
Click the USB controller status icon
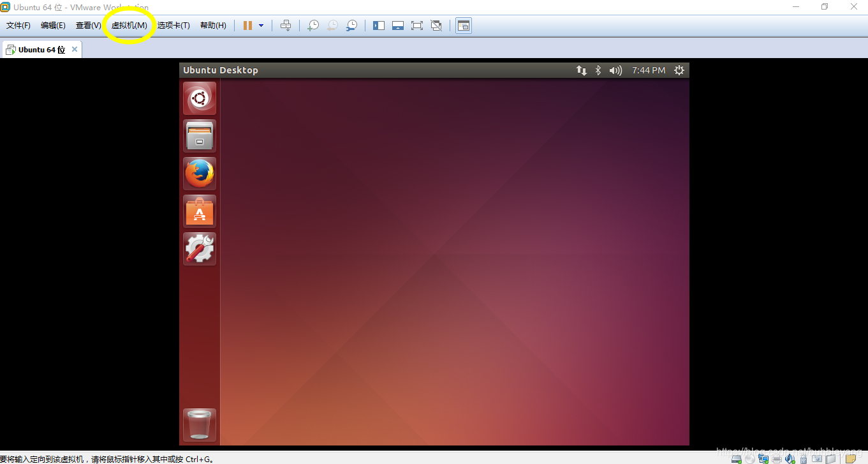tap(804, 459)
